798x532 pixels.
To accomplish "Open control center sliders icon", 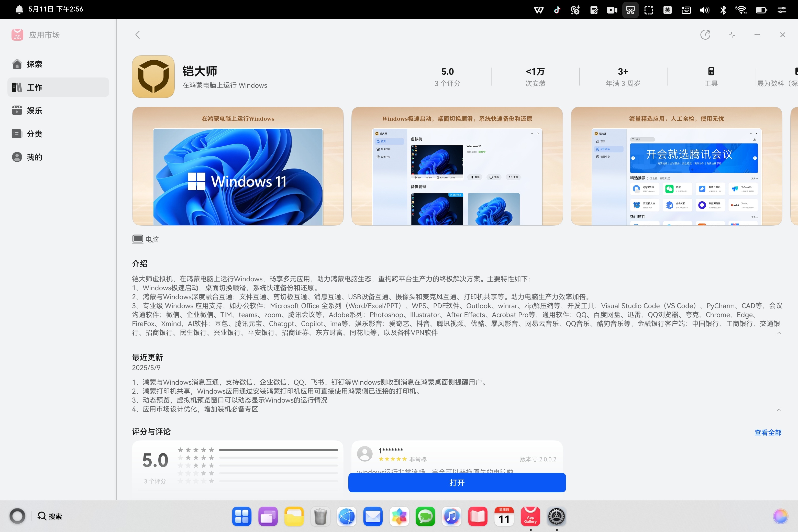I will [x=782, y=10].
